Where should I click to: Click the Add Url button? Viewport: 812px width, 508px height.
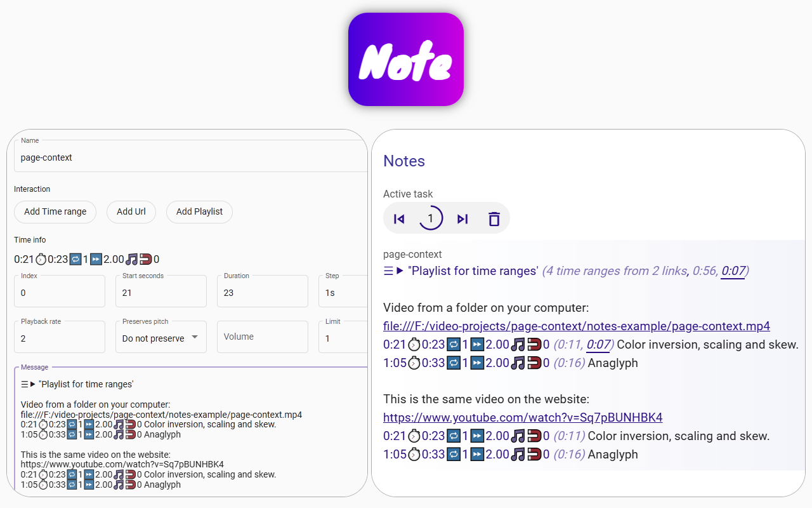[x=131, y=211]
